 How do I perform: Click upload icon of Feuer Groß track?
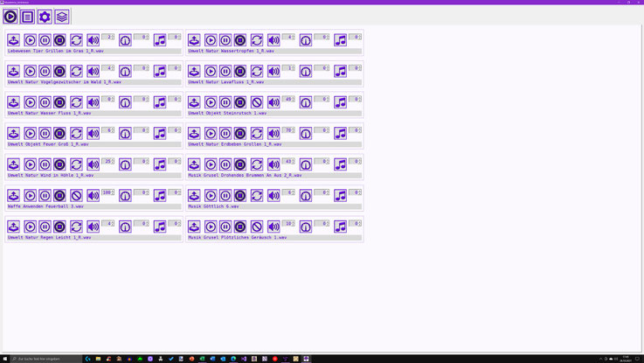(14, 133)
